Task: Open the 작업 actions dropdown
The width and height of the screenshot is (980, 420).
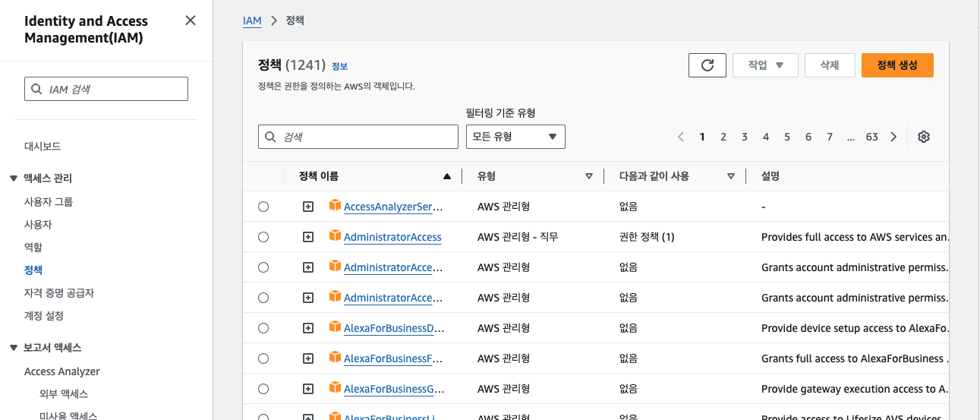Action: pos(765,65)
